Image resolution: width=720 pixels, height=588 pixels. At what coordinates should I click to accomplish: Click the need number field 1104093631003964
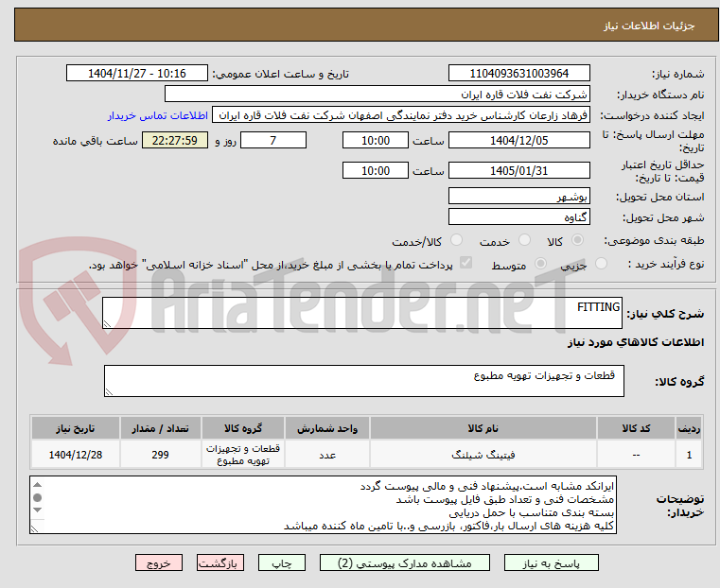pos(518,74)
